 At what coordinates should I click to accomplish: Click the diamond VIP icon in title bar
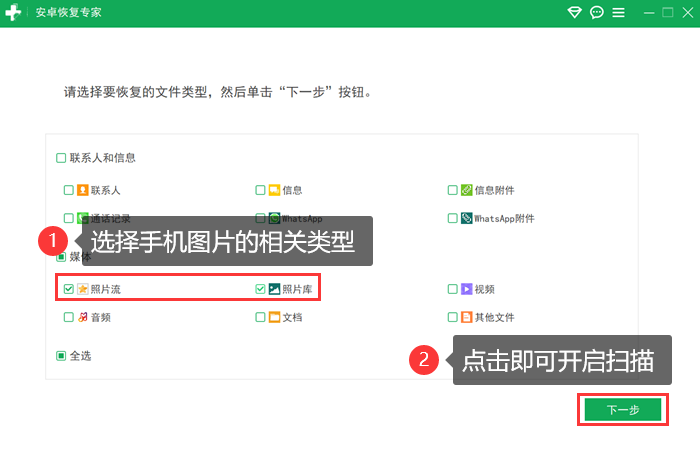(574, 13)
